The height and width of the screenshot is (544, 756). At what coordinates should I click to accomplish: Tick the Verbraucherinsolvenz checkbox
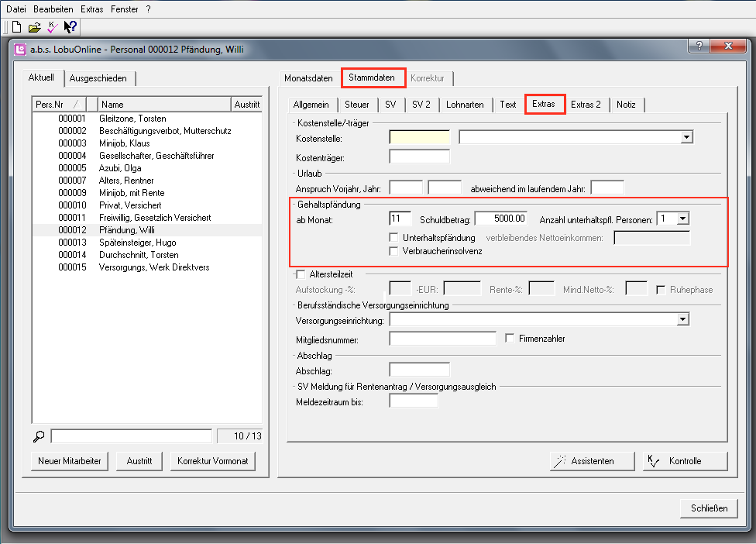pos(394,251)
